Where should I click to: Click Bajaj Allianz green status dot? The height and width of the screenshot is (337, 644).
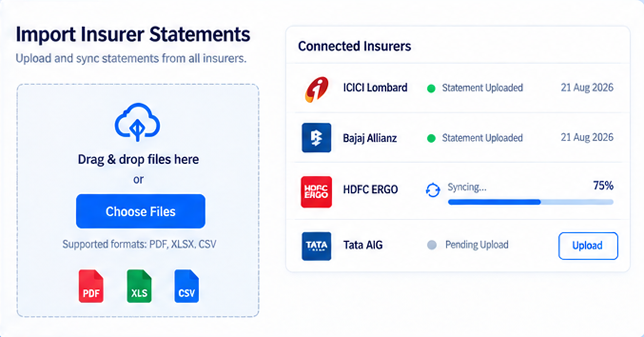point(431,139)
